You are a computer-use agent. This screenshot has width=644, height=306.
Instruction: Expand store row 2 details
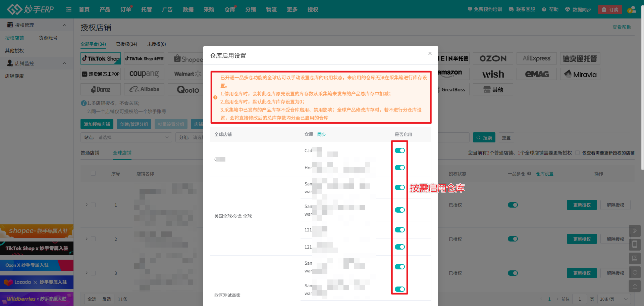[86, 239]
